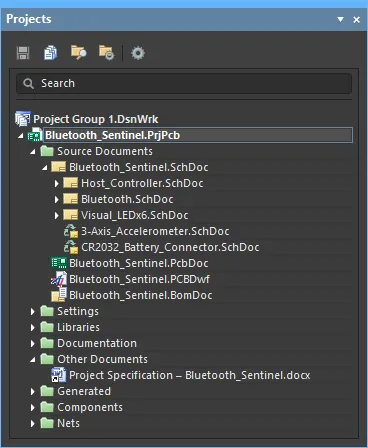368x448 pixels.
Task: Click the Save Active Document toolbar icon
Action: 23,53
